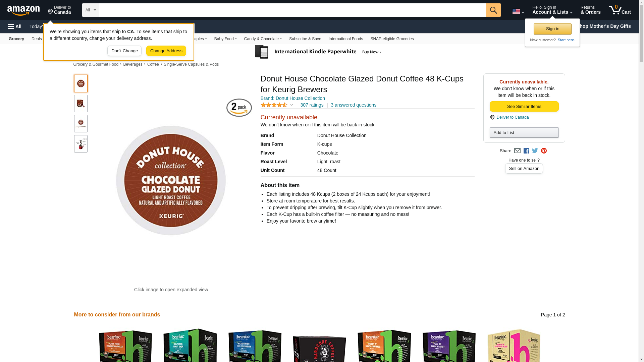Open the country flag language dropdown

[x=518, y=11]
